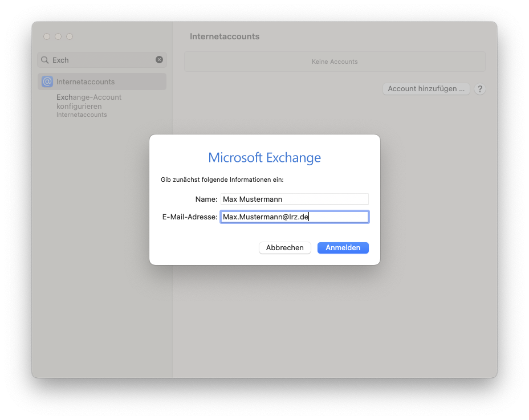The width and height of the screenshot is (529, 420).
Task: Open help via the question mark icon
Action: (479, 89)
